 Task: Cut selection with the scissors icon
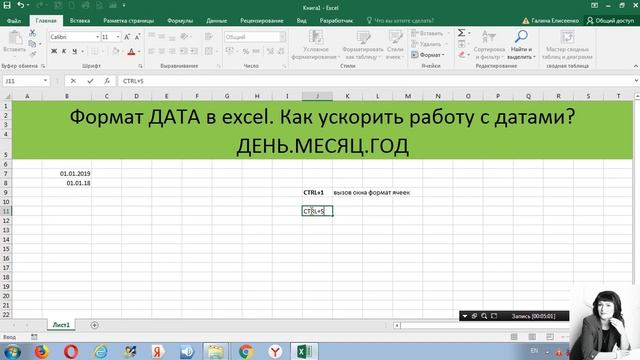pos(33,33)
